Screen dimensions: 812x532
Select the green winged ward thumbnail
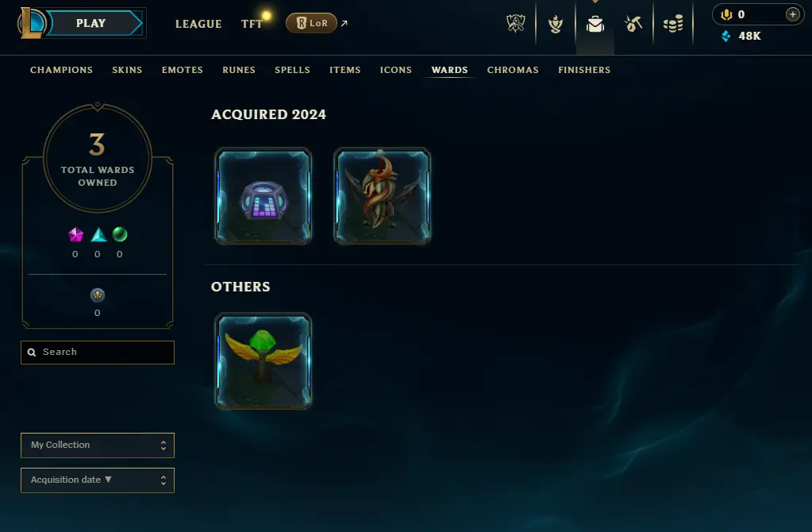tap(263, 361)
